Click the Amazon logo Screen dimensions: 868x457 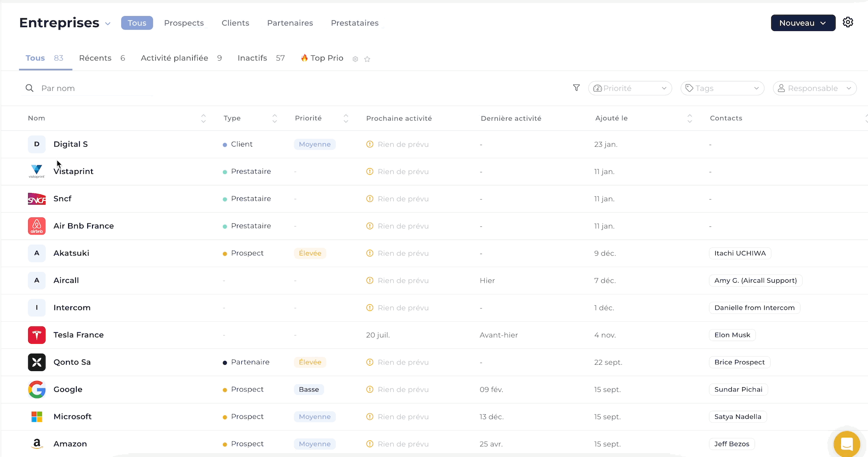37,444
